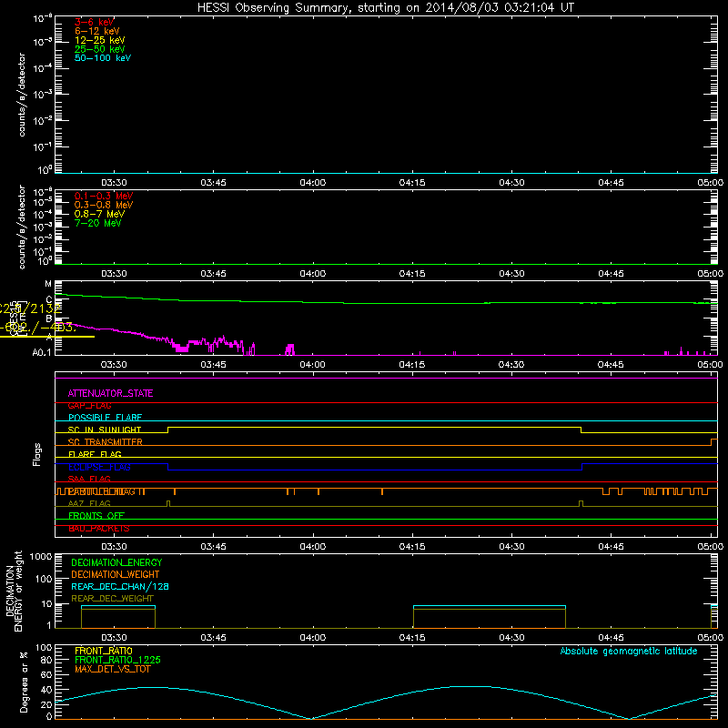Click the 04:45 tick below the MeV count panel
The width and height of the screenshot is (728, 728).
pos(611,274)
